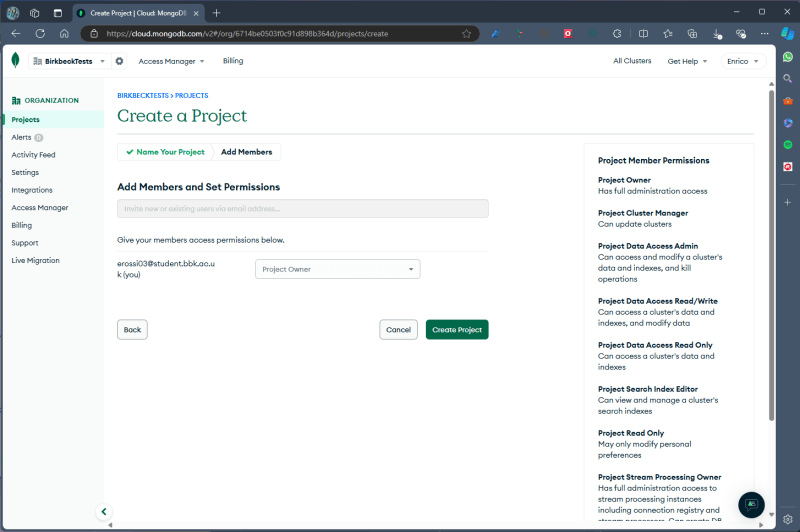Go to browser home icon
Viewport: 800px width, 532px height.
click(x=64, y=34)
